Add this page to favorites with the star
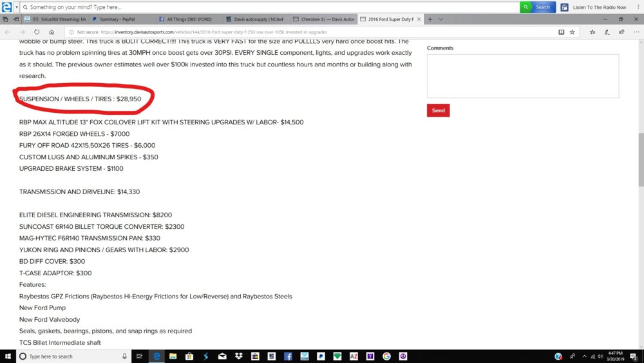The height and width of the screenshot is (363, 644). (572, 32)
